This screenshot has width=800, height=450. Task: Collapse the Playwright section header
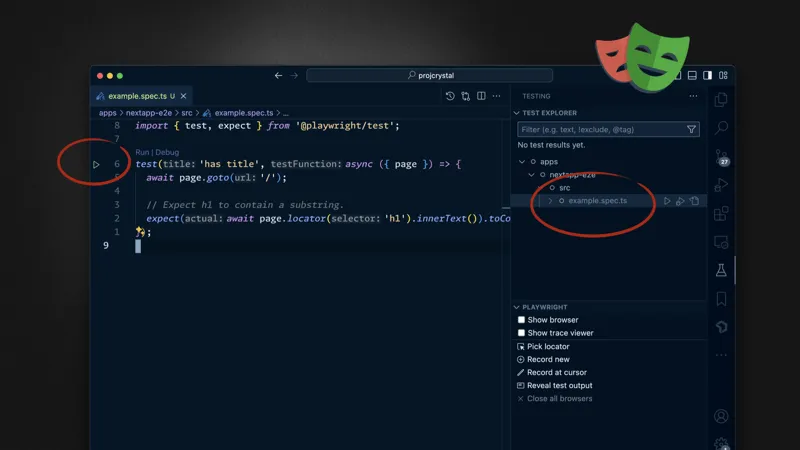pyautogui.click(x=517, y=307)
